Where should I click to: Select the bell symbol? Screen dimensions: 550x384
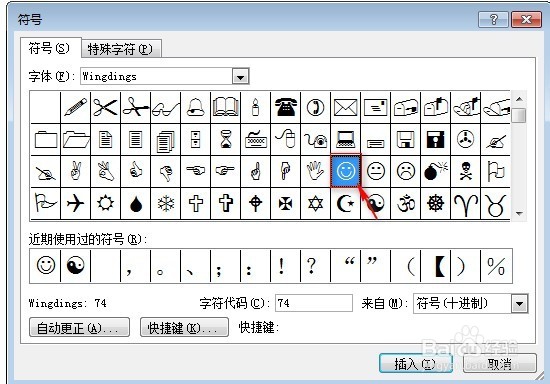point(195,107)
